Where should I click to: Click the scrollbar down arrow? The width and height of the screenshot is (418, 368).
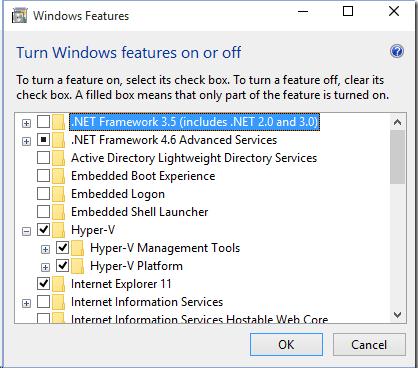(397, 315)
